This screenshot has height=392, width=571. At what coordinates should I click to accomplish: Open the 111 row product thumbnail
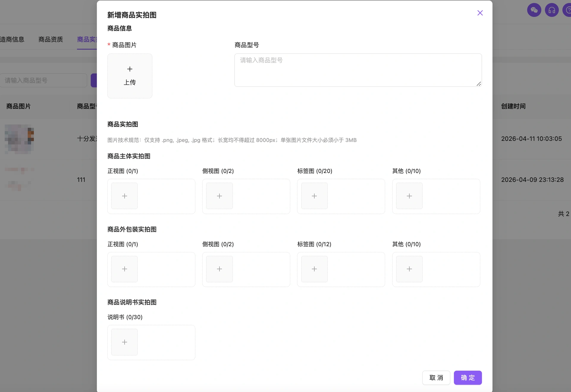[19, 180]
